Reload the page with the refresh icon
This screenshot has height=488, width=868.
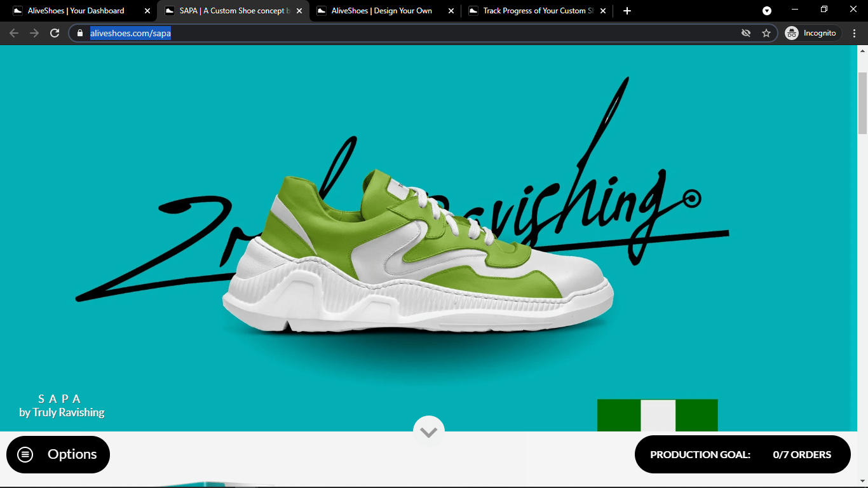coord(55,33)
